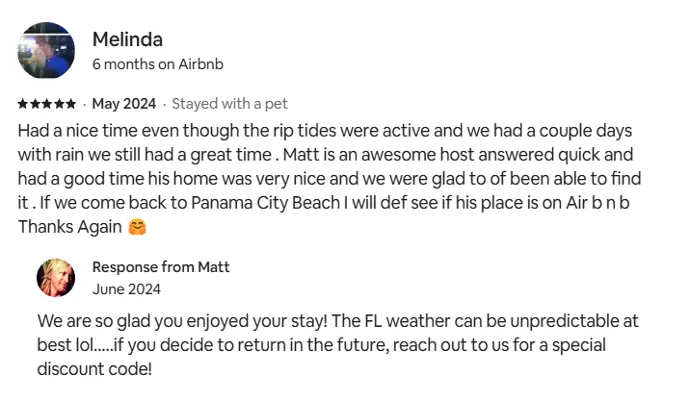Click the hugging face emoji after Thanks Again

137,227
